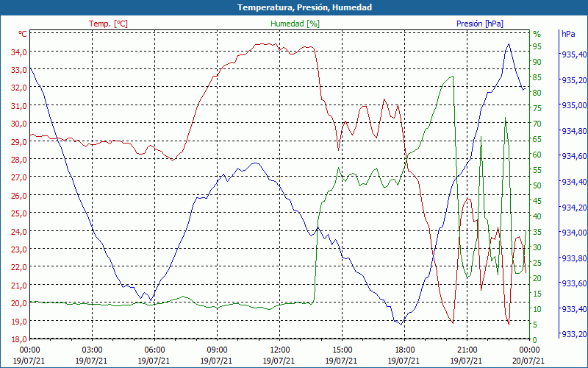
Task: Click the "25" humidity axis value
Action: tap(537, 263)
